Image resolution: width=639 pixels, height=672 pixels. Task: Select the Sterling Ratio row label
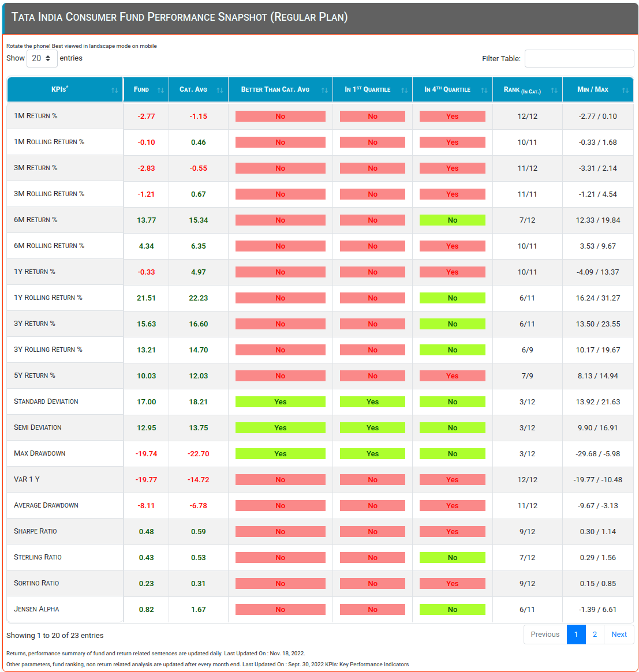coord(38,557)
